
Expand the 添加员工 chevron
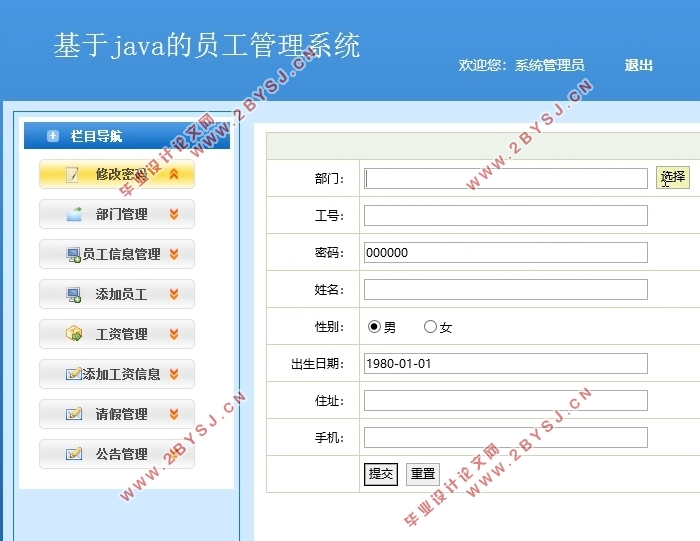pos(174,294)
